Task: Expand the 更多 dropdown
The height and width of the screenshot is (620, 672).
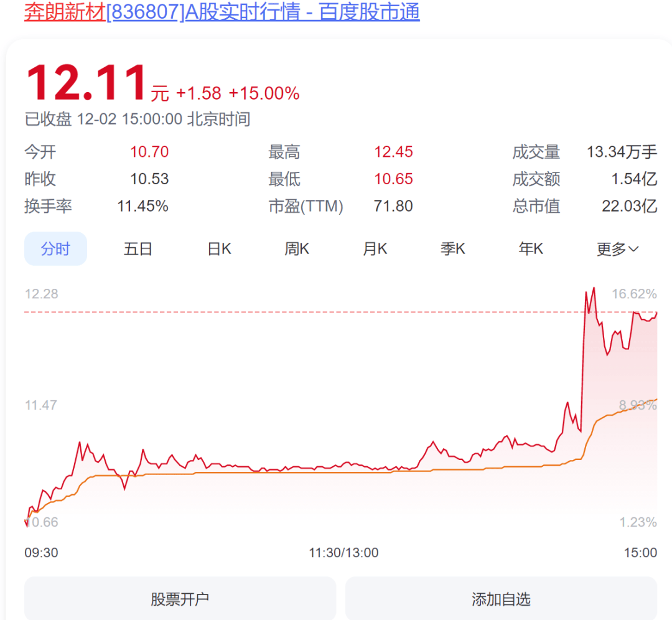Action: tap(618, 249)
